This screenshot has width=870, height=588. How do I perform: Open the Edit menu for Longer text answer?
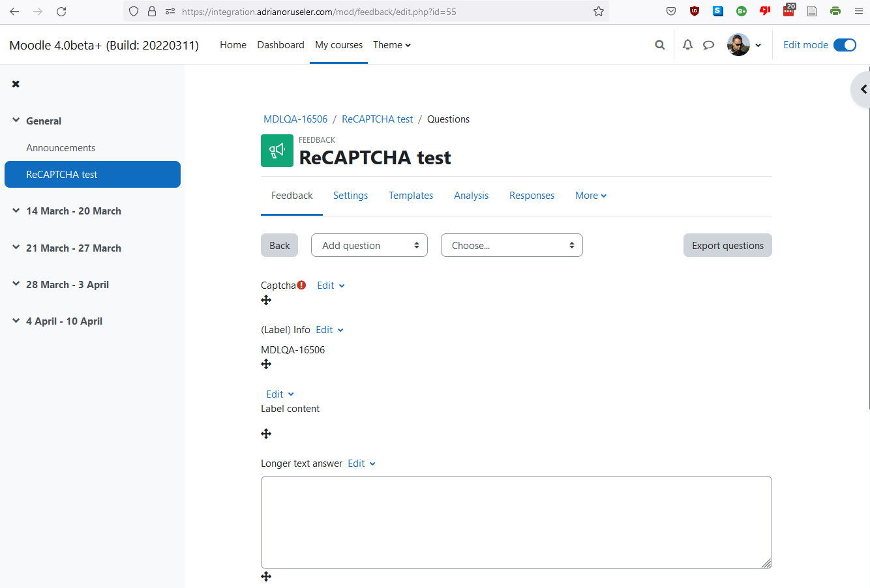point(361,463)
